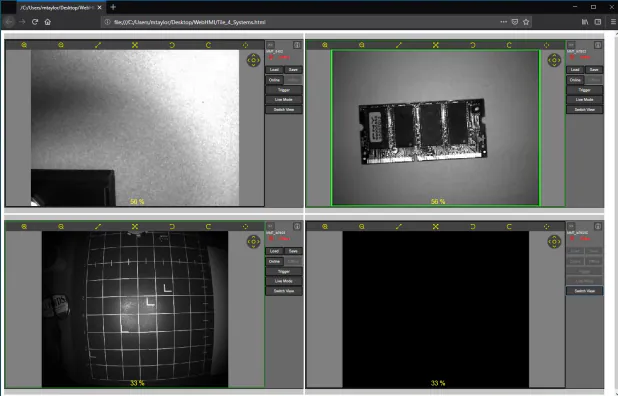The image size is (618, 396).
Task: Set the memory module camera to Online
Action: tap(575, 80)
